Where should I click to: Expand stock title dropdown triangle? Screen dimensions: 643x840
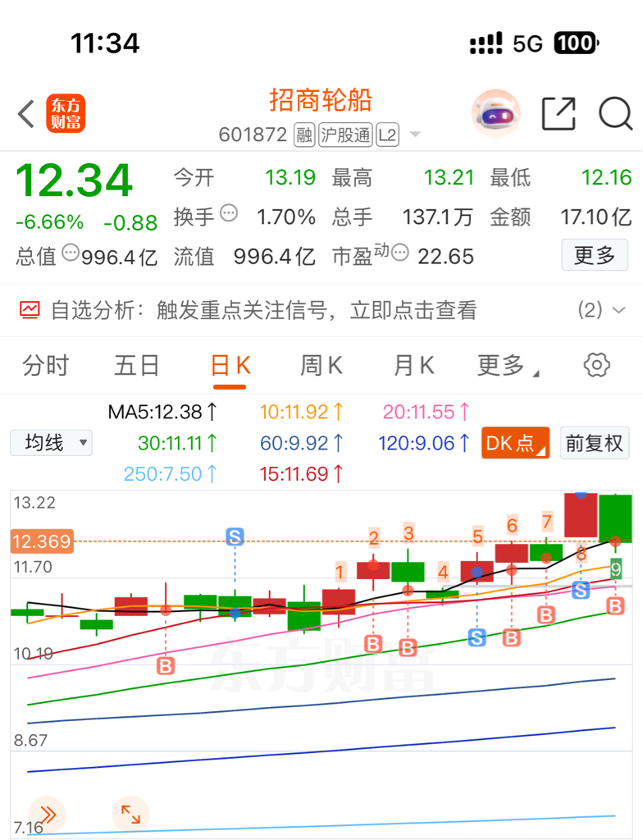[415, 135]
